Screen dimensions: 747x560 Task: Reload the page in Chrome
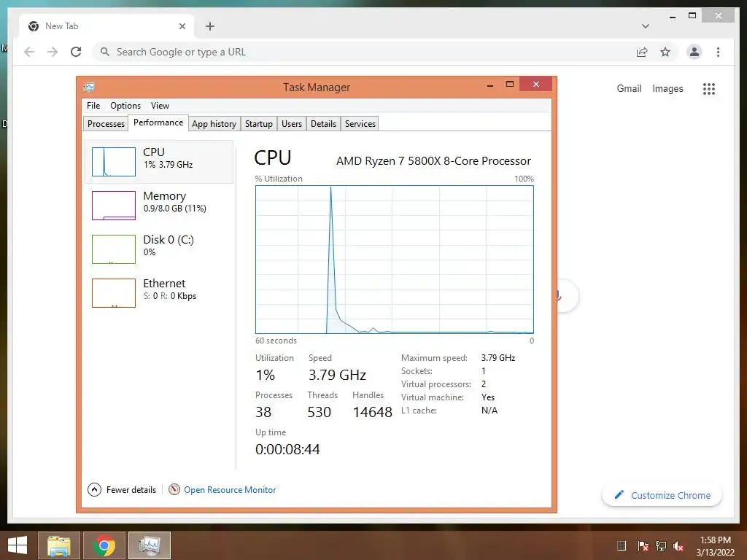tap(76, 52)
